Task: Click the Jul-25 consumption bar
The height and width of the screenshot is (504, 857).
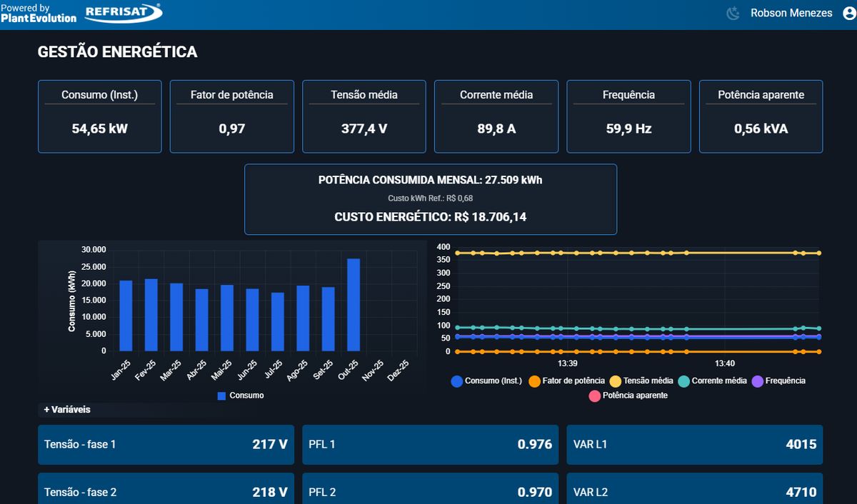Action: pyautogui.click(x=277, y=322)
